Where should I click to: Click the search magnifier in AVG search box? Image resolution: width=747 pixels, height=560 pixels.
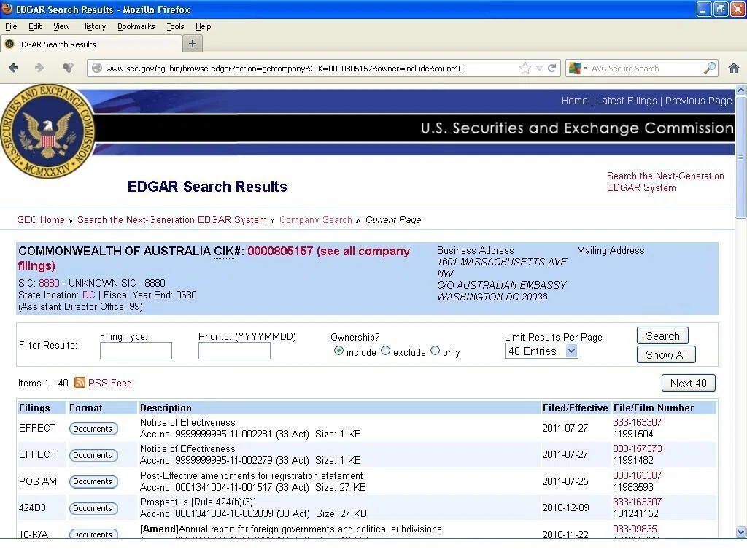[709, 68]
